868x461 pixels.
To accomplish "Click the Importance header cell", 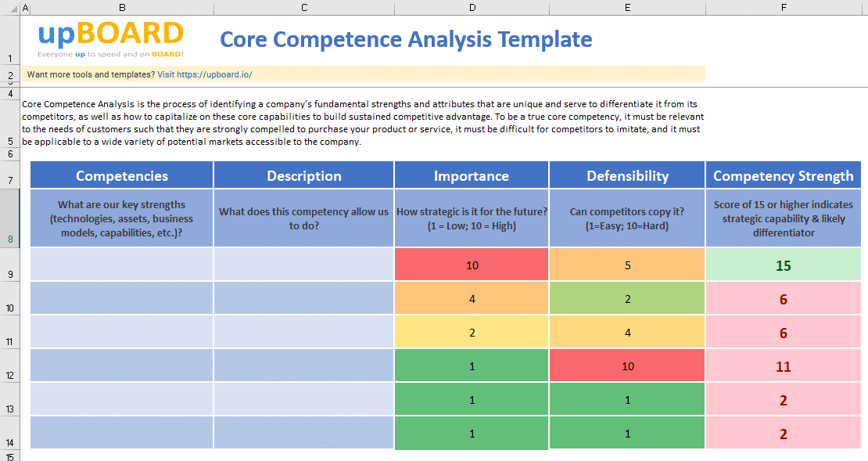I will point(471,175).
